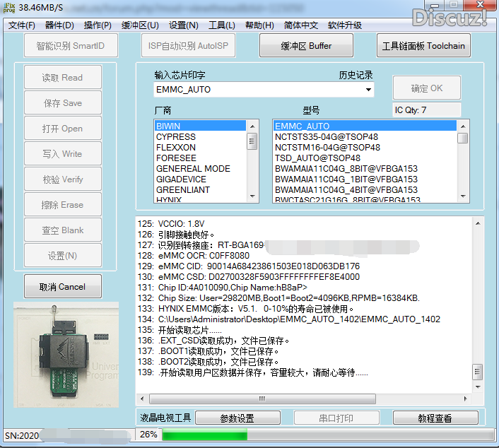The image size is (499, 448).
Task: Select CYPRESS in the vendor list
Action: tap(200, 137)
